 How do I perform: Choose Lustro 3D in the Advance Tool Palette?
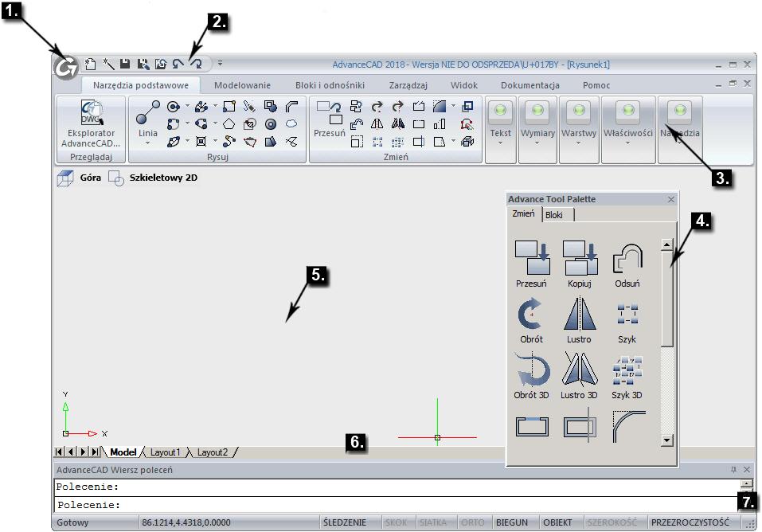[x=580, y=377]
